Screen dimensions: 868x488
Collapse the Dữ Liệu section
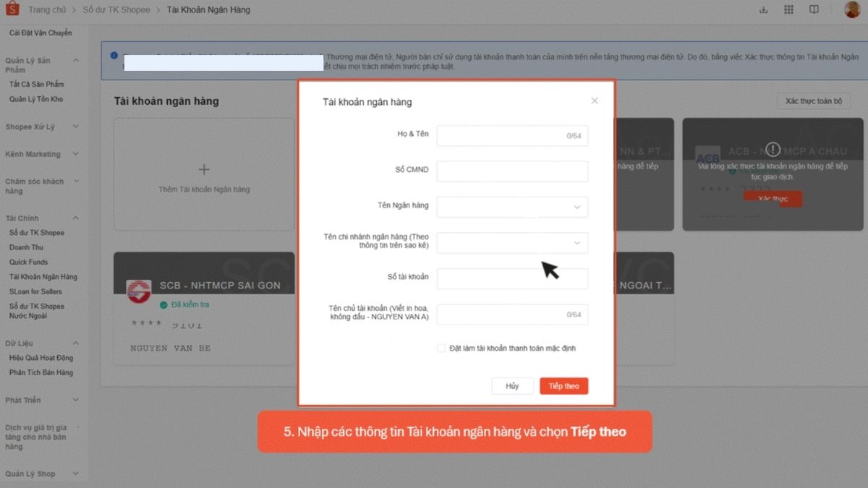coord(76,343)
